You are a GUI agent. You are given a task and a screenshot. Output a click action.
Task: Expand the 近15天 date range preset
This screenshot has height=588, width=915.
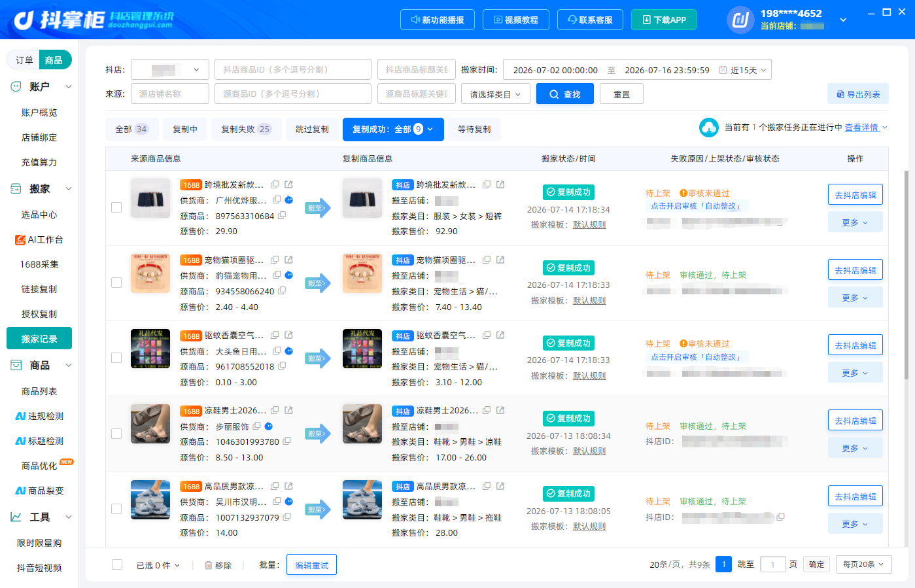click(743, 70)
